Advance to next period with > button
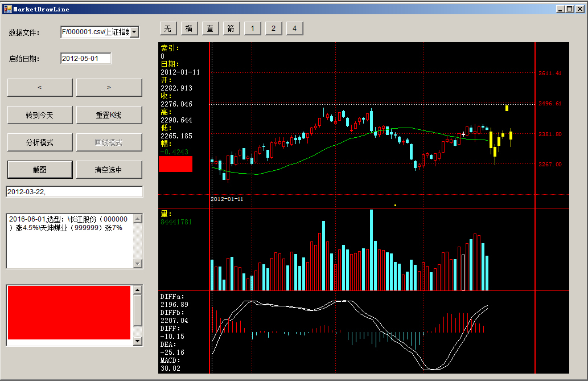 pyautogui.click(x=109, y=88)
